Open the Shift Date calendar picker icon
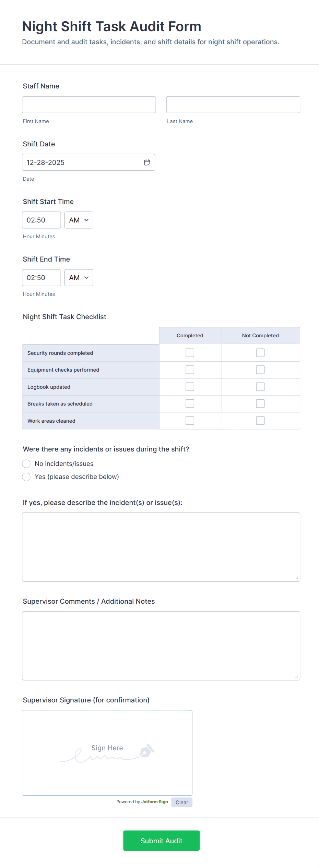319x868 pixels. pos(147,162)
